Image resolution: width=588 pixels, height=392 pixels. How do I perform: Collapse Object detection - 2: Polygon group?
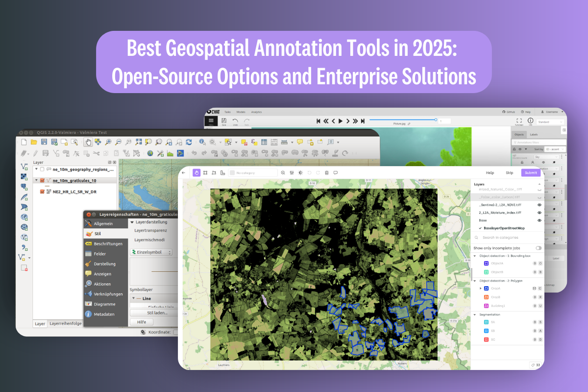(475, 280)
